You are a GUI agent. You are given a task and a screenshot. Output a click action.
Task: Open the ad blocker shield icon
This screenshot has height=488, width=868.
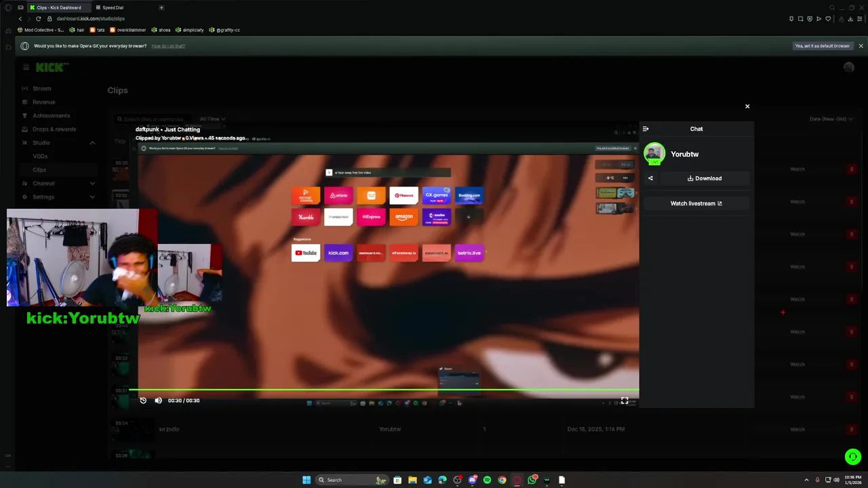pos(810,19)
